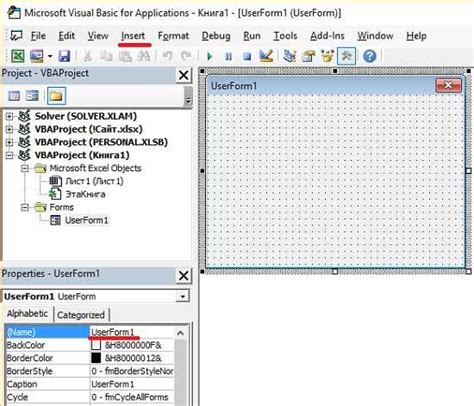Open the Insert menu
The height and width of the screenshot is (406, 474).
tap(133, 36)
